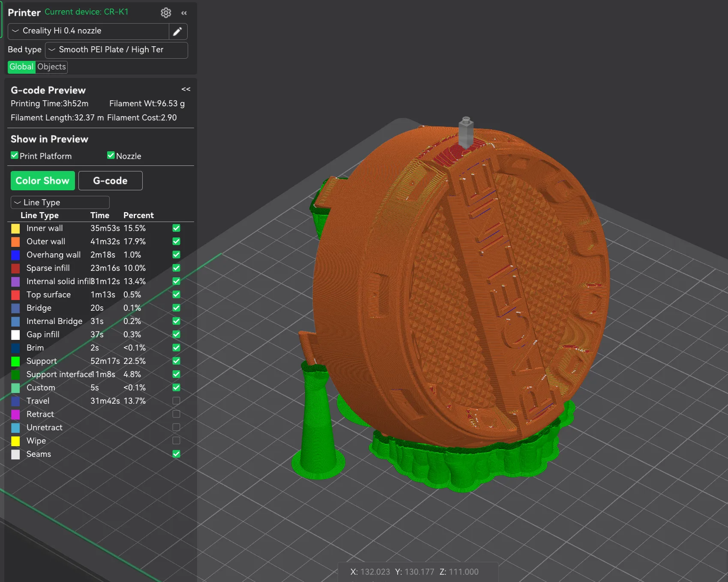728x582 pixels.
Task: Enable Unretract visibility checkbox
Action: click(x=176, y=427)
